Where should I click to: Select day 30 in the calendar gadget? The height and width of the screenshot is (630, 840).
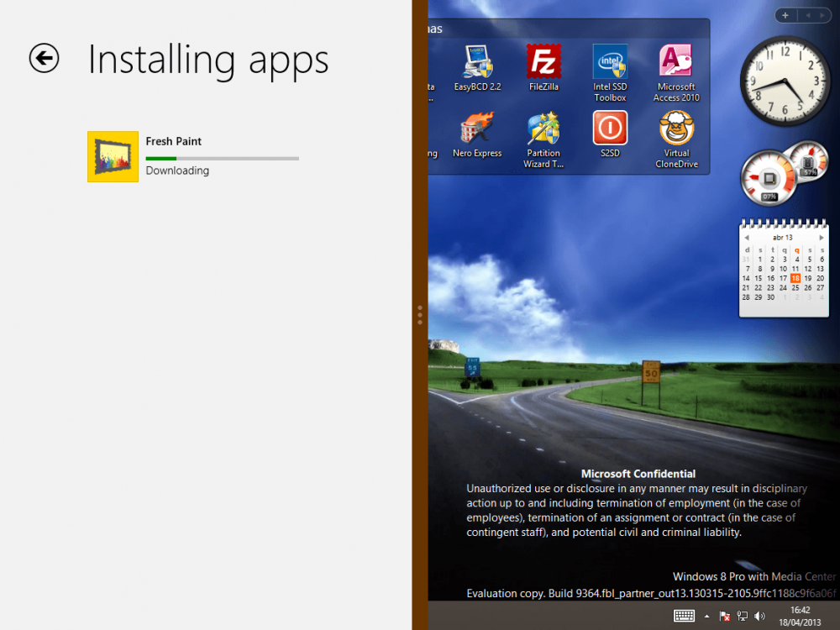(x=771, y=297)
